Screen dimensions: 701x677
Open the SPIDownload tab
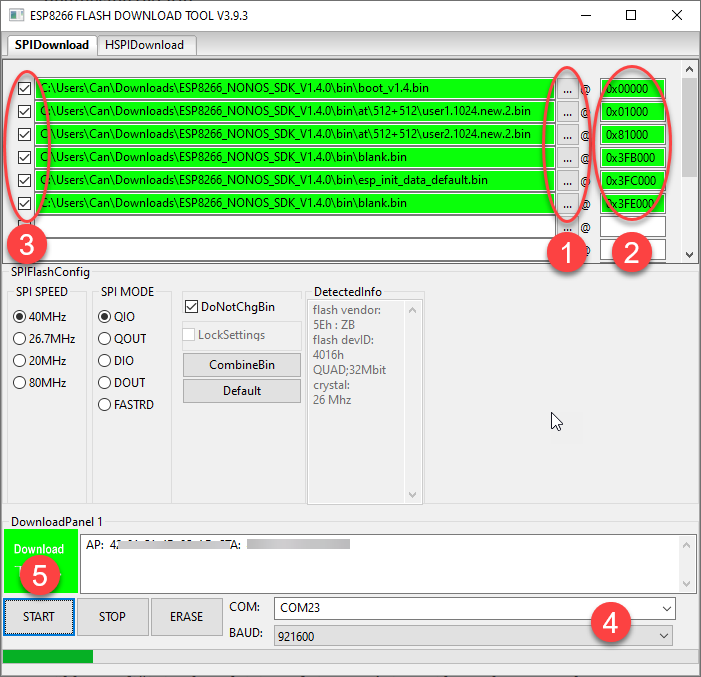[52, 45]
